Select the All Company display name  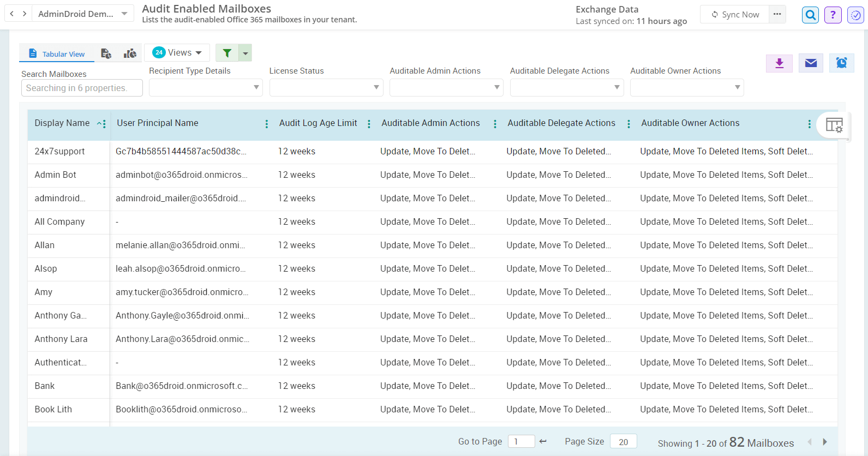(x=59, y=222)
